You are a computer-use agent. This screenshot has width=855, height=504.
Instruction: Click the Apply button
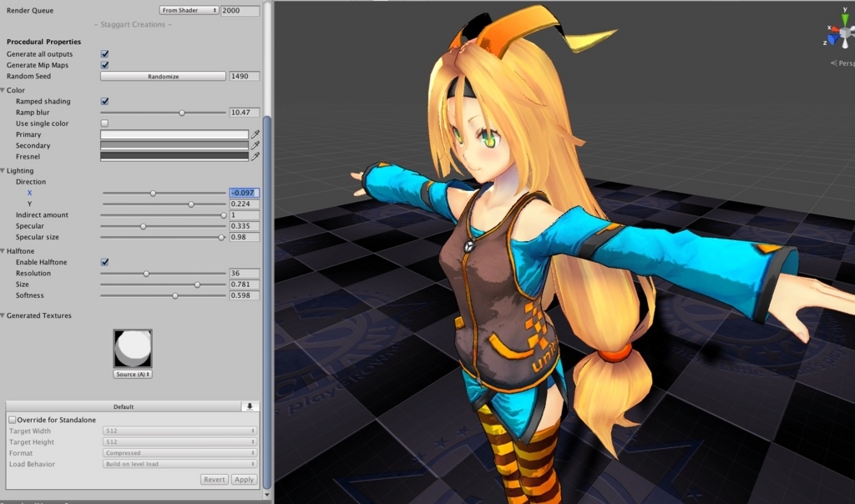[x=244, y=480]
